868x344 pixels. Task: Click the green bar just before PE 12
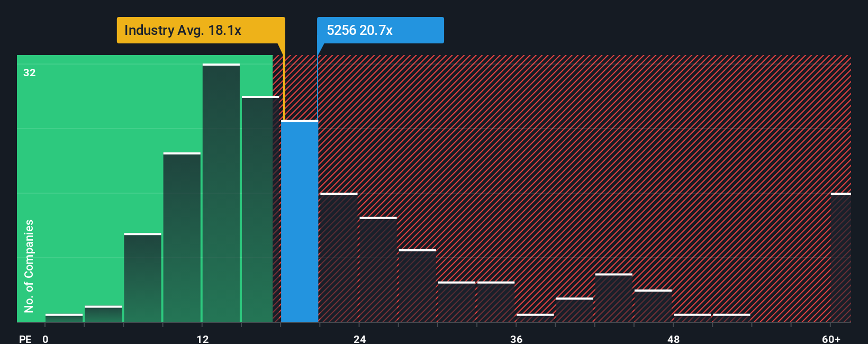[182, 237]
